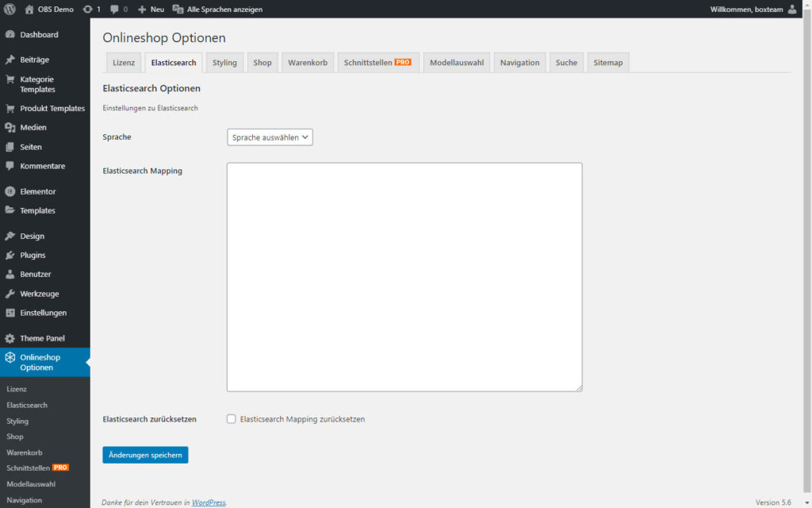Viewport: 812px width, 508px height.
Task: Click the plus icon beside Neu
Action: tap(142, 10)
